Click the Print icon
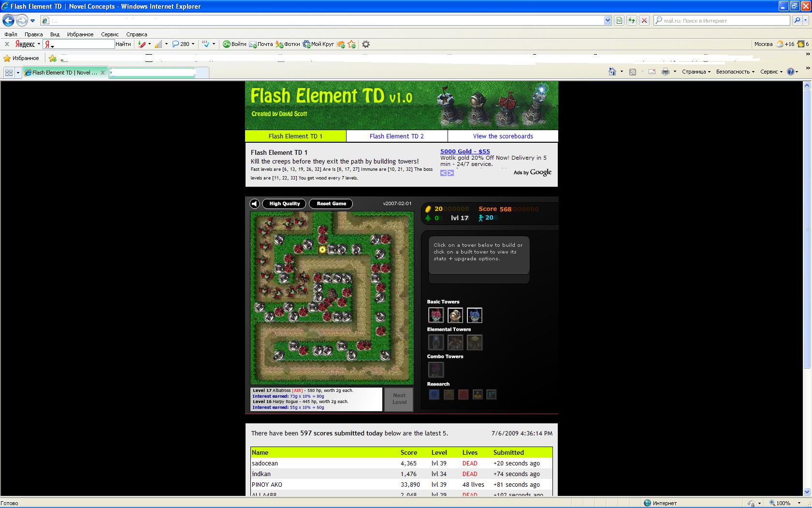This screenshot has height=508, width=812. pyautogui.click(x=666, y=72)
